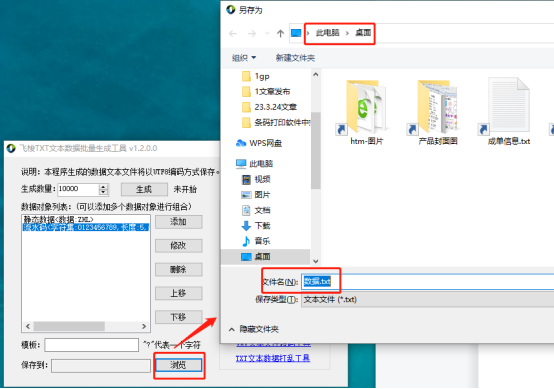Viewport: 554px width, 389px height.
Task: Click the 模板 input field
Action: [x=92, y=345]
